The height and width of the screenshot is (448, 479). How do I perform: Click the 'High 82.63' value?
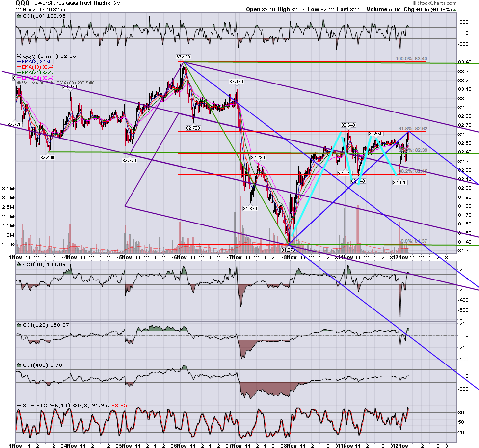pos(291,9)
